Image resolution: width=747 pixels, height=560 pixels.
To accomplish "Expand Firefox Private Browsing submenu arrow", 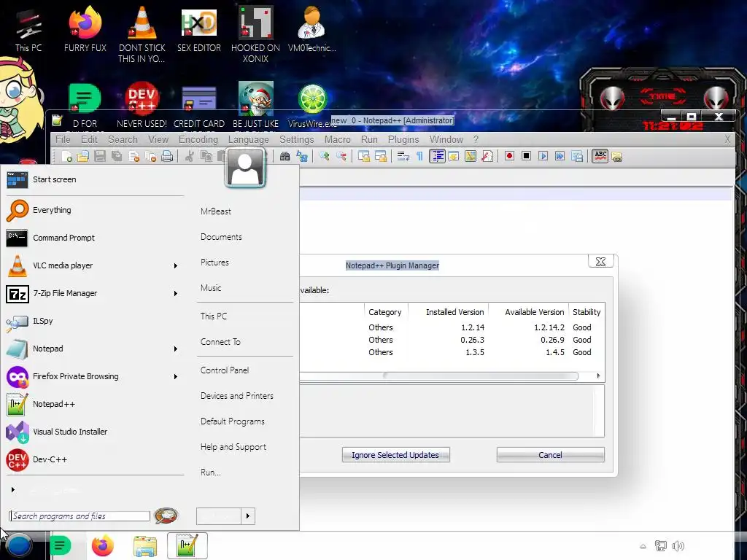I will (176, 377).
